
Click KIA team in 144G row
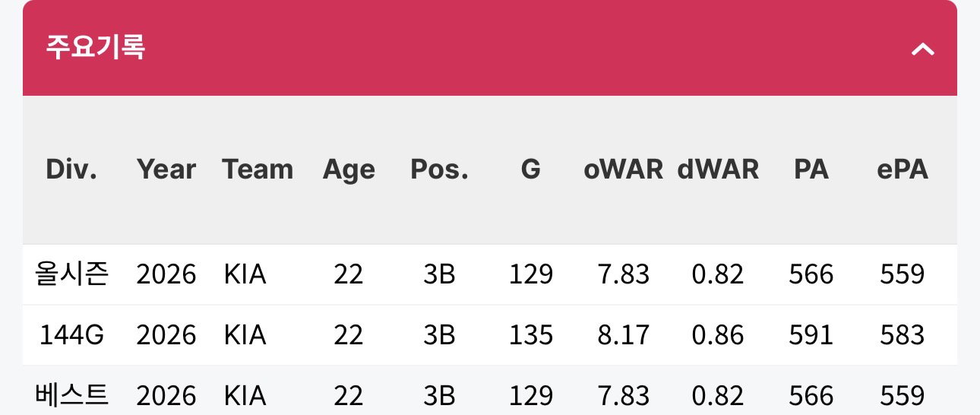pos(245,334)
